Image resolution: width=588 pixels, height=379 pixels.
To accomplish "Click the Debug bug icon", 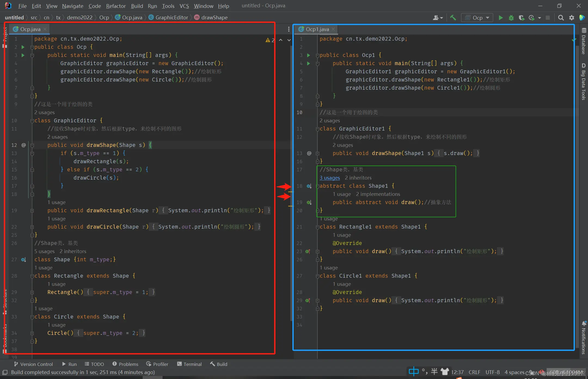I will click(x=511, y=18).
